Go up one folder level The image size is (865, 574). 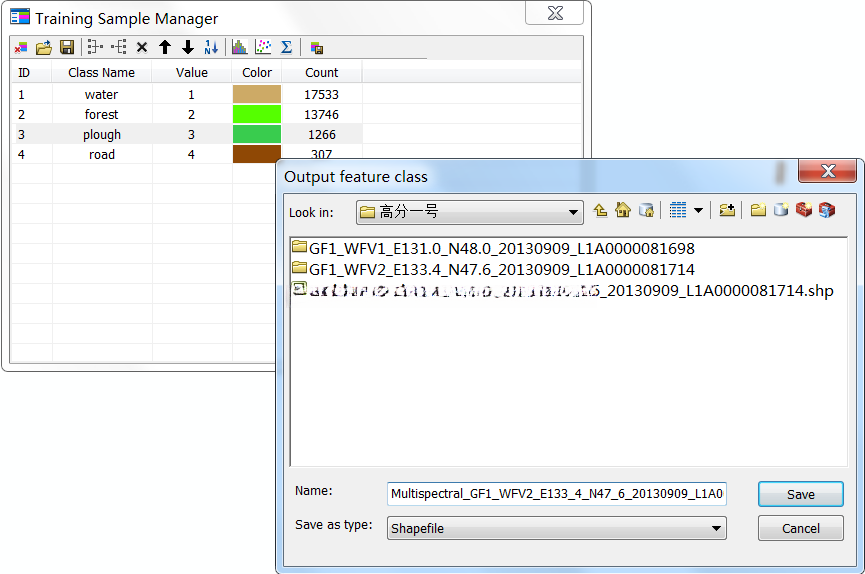point(600,210)
